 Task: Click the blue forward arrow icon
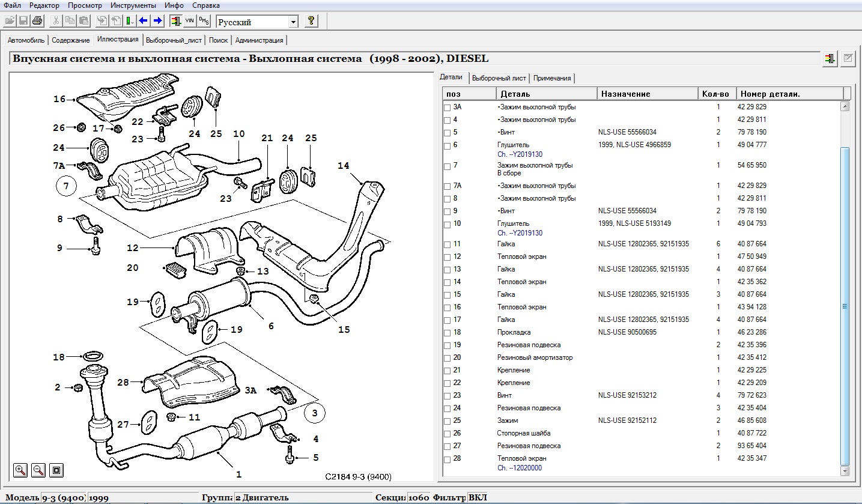(x=157, y=21)
